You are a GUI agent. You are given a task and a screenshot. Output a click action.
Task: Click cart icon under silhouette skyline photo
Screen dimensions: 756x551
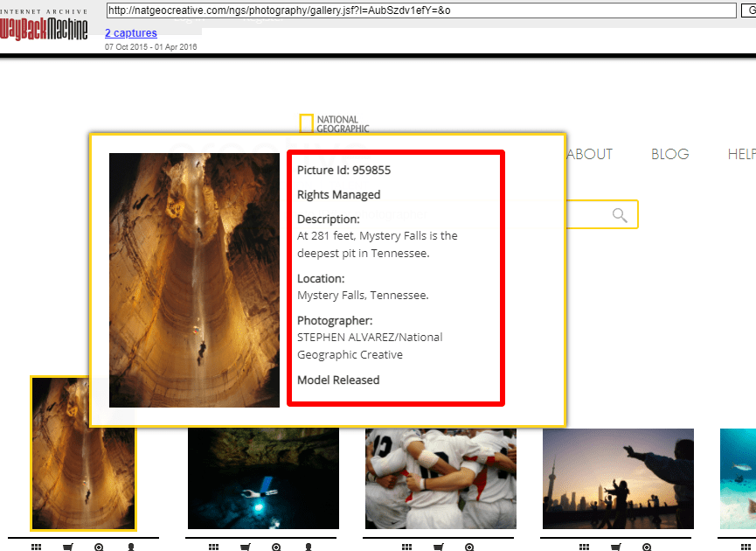click(x=616, y=547)
